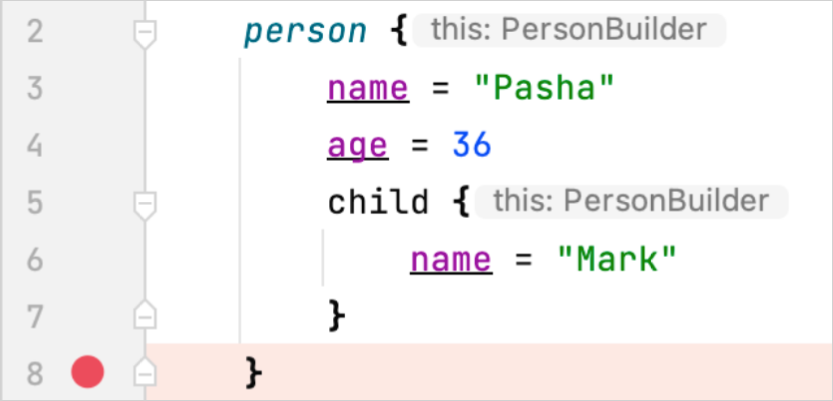The height and width of the screenshot is (401, 833).
Task: Remove the red breakpoint on line 8
Action: point(88,374)
